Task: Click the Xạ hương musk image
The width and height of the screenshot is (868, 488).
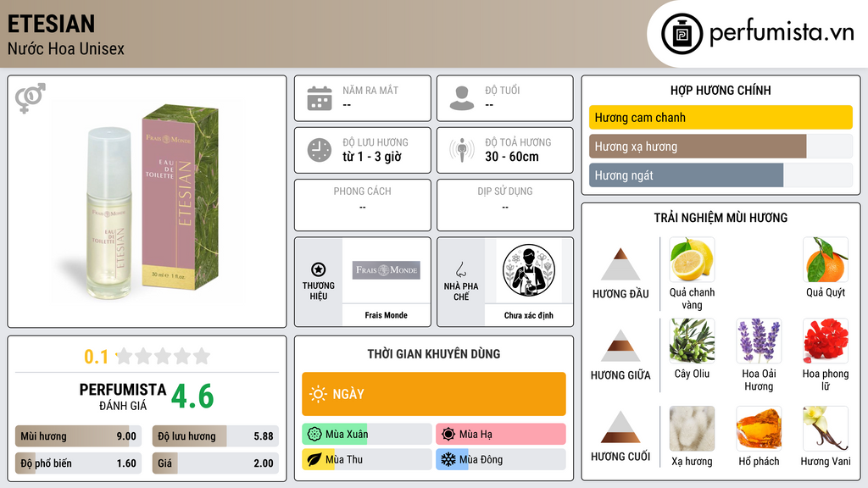Action: click(692, 429)
